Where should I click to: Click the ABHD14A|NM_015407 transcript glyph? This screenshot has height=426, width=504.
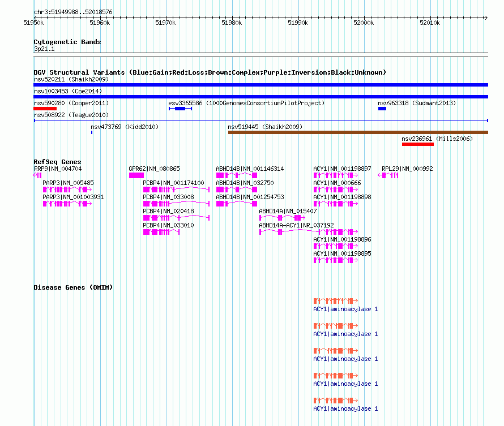point(282,218)
